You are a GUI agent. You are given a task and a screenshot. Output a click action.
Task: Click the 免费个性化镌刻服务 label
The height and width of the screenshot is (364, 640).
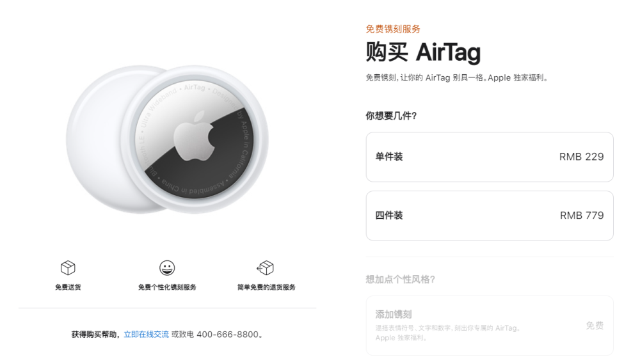167,287
